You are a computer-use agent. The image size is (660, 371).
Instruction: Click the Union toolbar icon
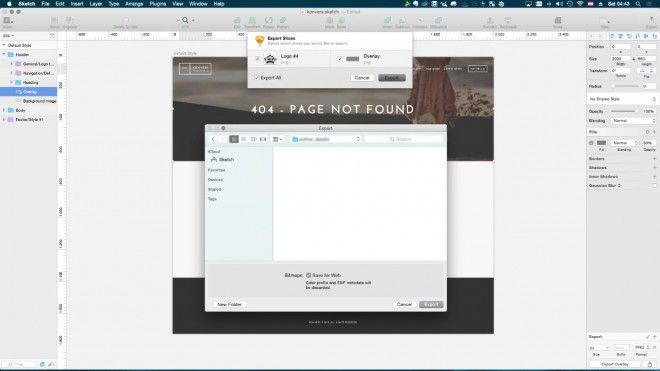[x=387, y=20]
